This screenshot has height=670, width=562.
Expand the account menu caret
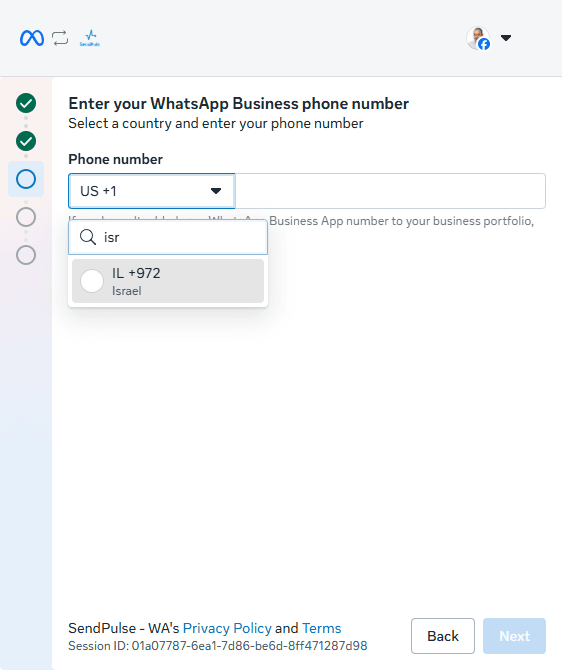click(x=506, y=38)
